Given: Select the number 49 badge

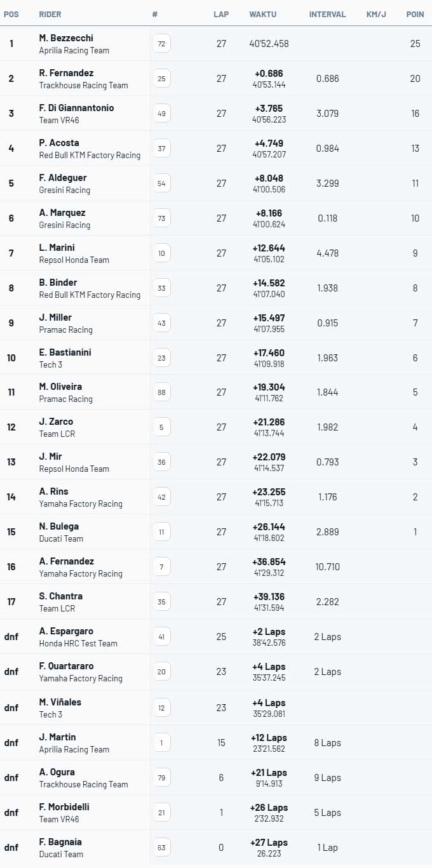Looking at the screenshot, I should (161, 114).
